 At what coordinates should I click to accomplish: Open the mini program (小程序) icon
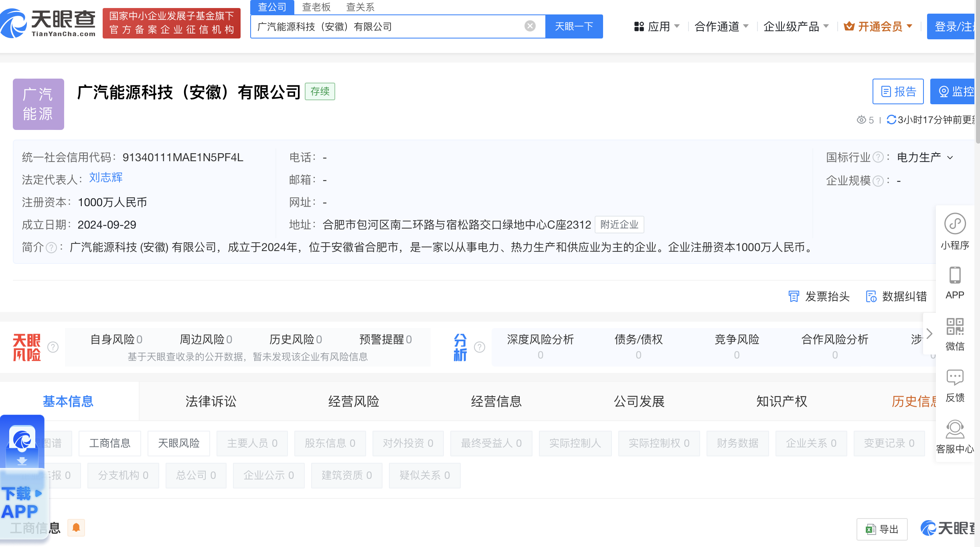[955, 224]
